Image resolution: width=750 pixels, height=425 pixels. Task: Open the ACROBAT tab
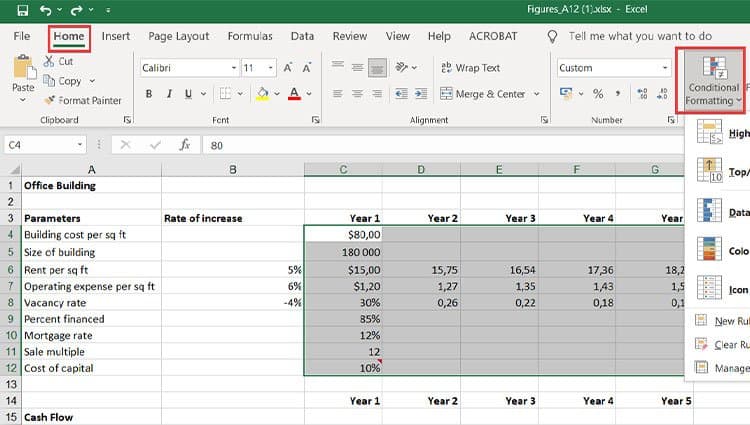click(493, 36)
